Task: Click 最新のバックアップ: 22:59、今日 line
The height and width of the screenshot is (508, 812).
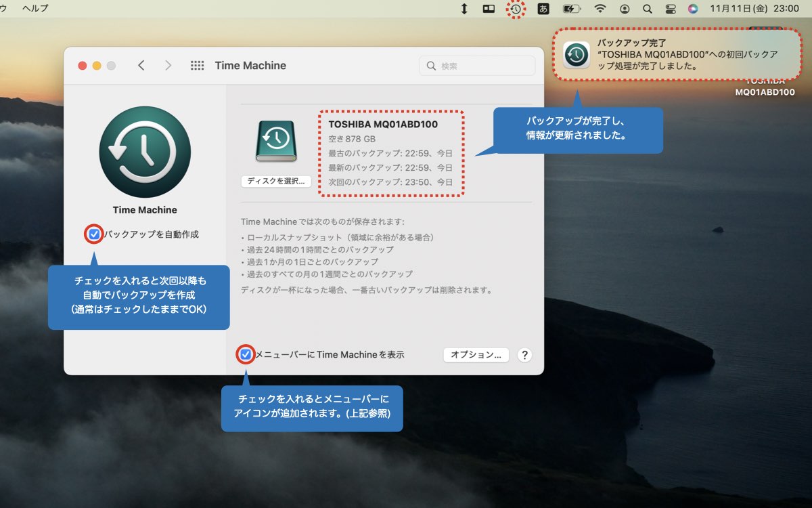Action: pos(390,167)
